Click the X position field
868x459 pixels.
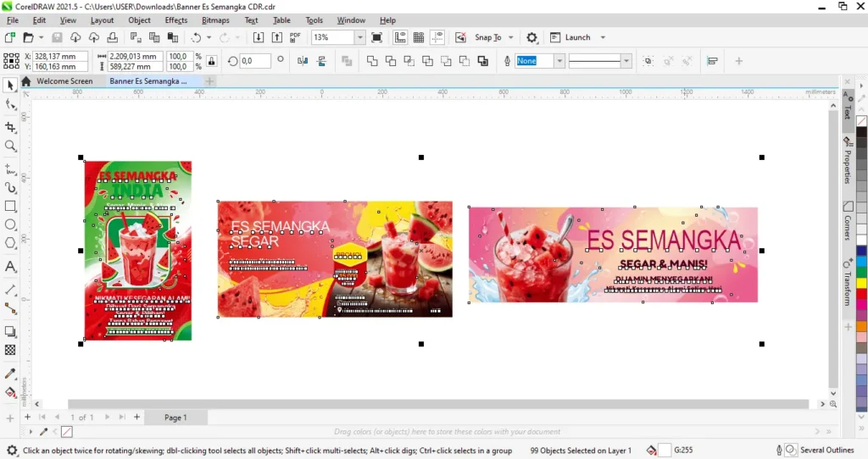[60, 57]
